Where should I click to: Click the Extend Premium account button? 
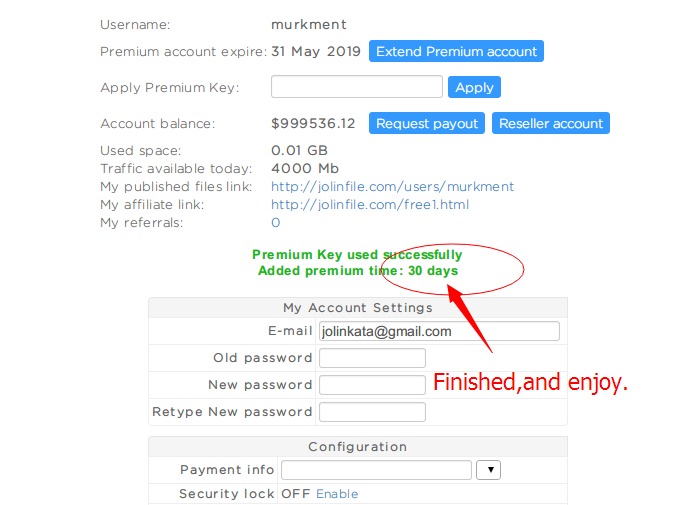point(455,51)
